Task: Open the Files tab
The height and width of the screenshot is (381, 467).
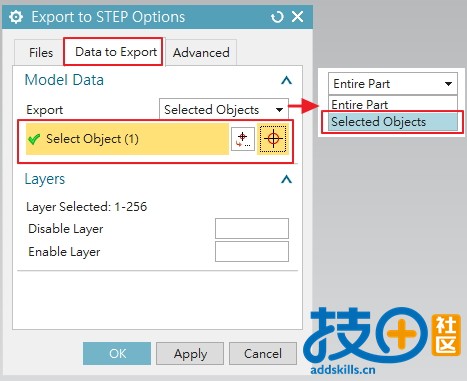Action: pos(41,52)
